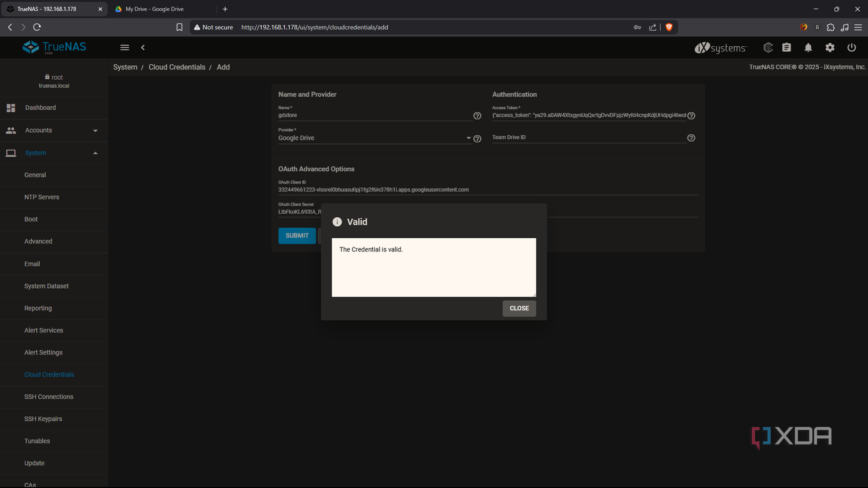Click the share icon in address bar

[x=653, y=27]
